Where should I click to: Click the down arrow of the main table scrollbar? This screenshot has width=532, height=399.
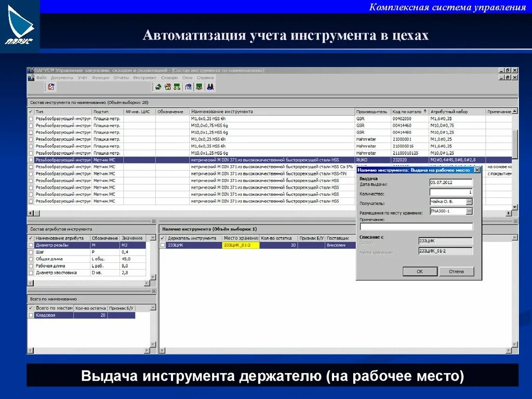(x=515, y=207)
